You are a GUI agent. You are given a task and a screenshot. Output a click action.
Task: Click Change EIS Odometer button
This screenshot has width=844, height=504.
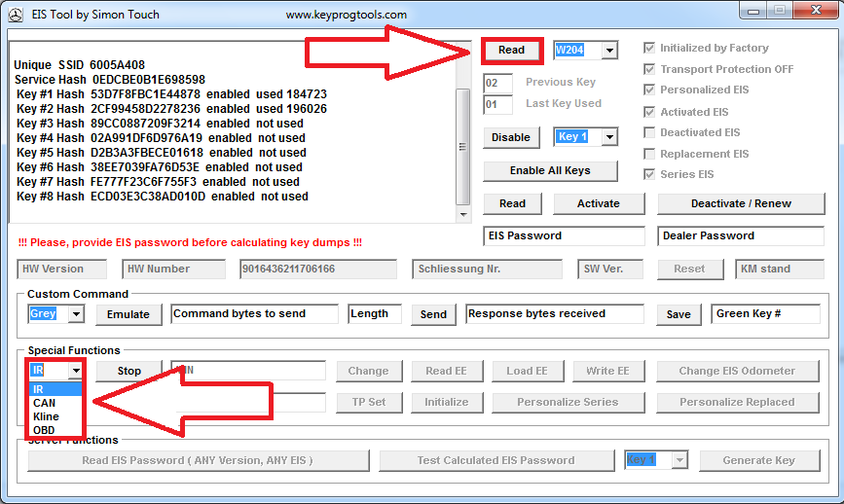click(x=738, y=371)
